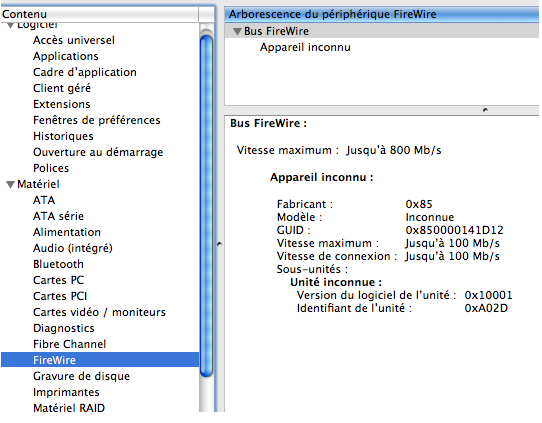Select the ATA série item

click(58, 216)
